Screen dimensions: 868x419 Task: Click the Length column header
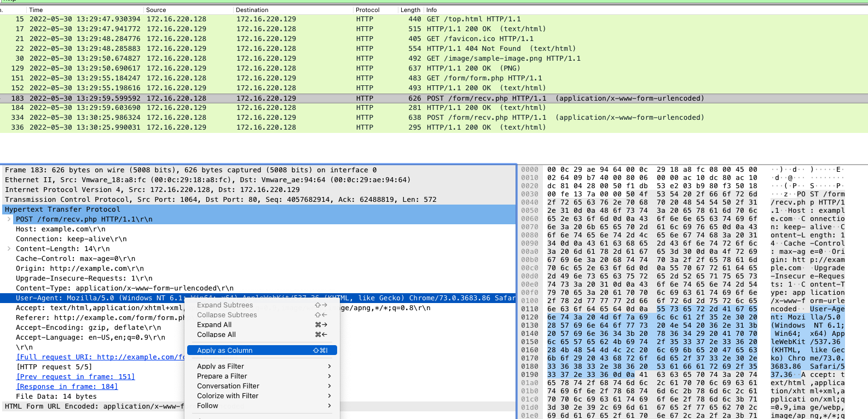[x=410, y=10]
